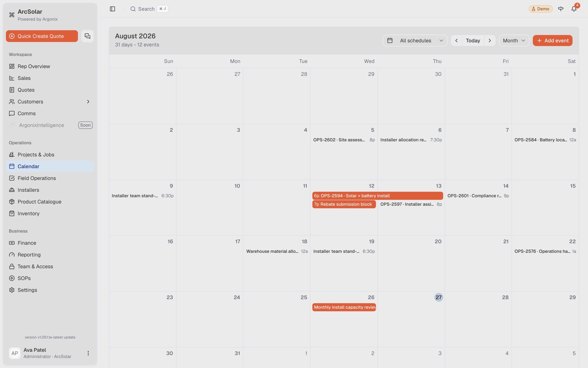
Task: Open SOPs page
Action: coord(50,278)
